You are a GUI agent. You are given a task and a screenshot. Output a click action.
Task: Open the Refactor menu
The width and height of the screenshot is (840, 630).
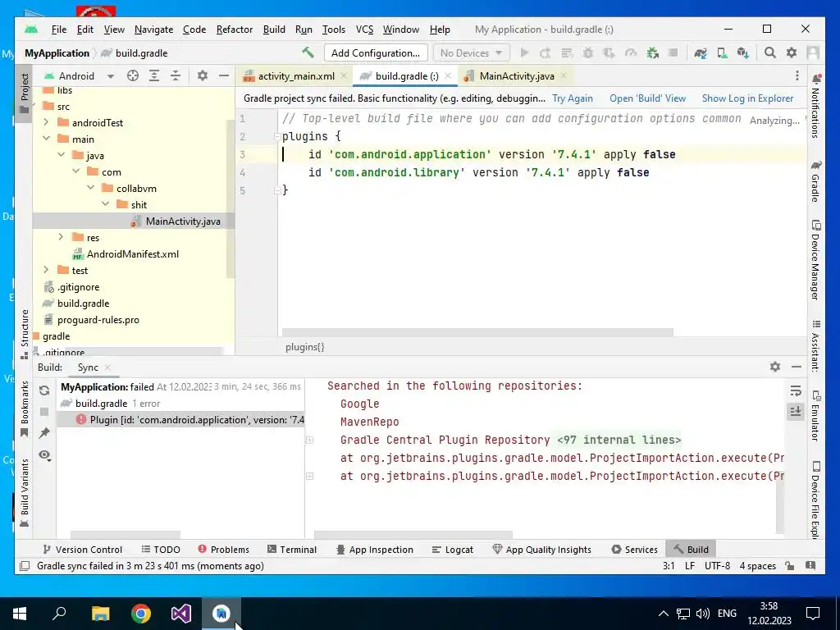234,30
